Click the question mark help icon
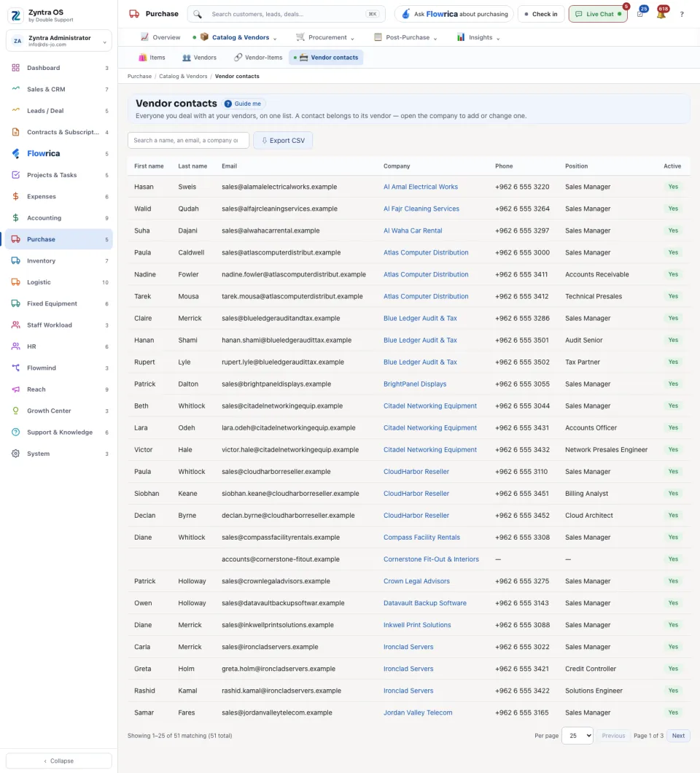 click(x=682, y=15)
